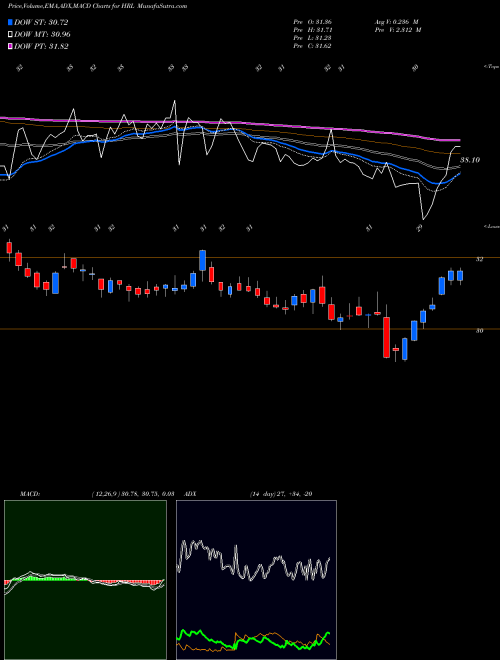Open the dark blue ADX chart panel
Image resolution: width=500 pixels, height=660 pixels.
256,580
